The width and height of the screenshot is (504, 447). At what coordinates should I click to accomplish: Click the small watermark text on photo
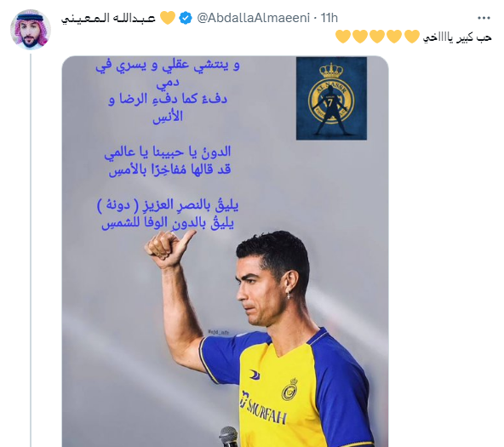click(218, 332)
